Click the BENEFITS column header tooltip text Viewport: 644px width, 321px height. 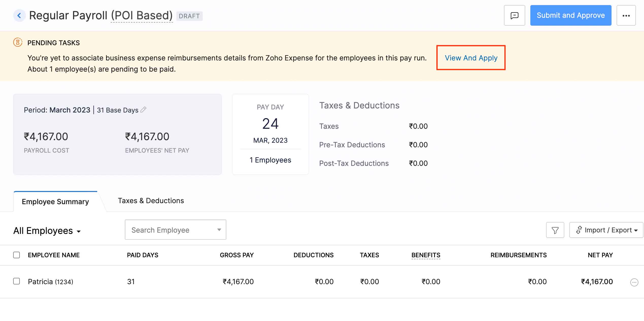(426, 255)
